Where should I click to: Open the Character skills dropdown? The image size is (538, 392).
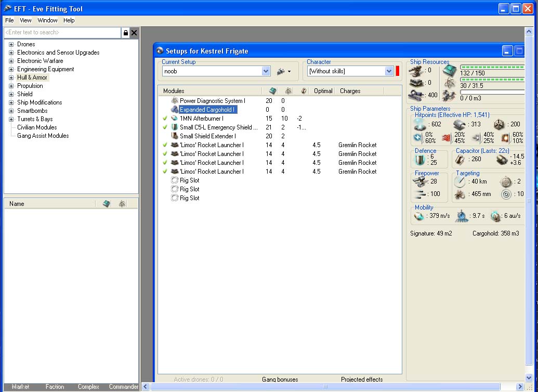click(389, 71)
